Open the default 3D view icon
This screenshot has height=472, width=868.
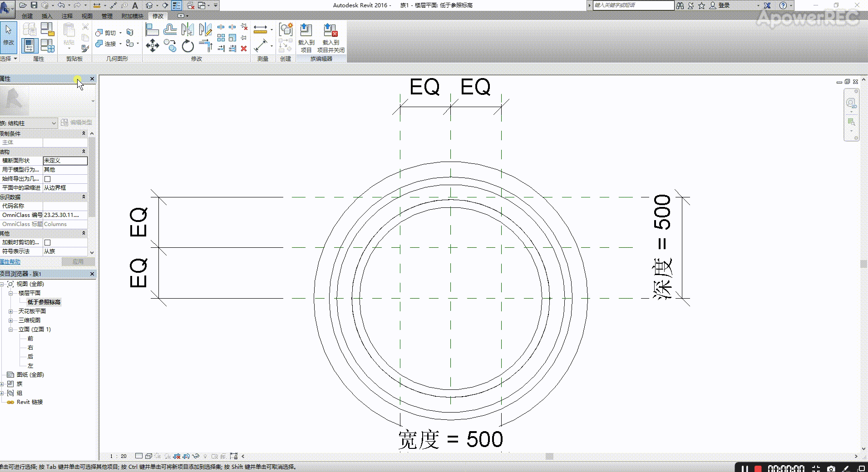(149, 5)
